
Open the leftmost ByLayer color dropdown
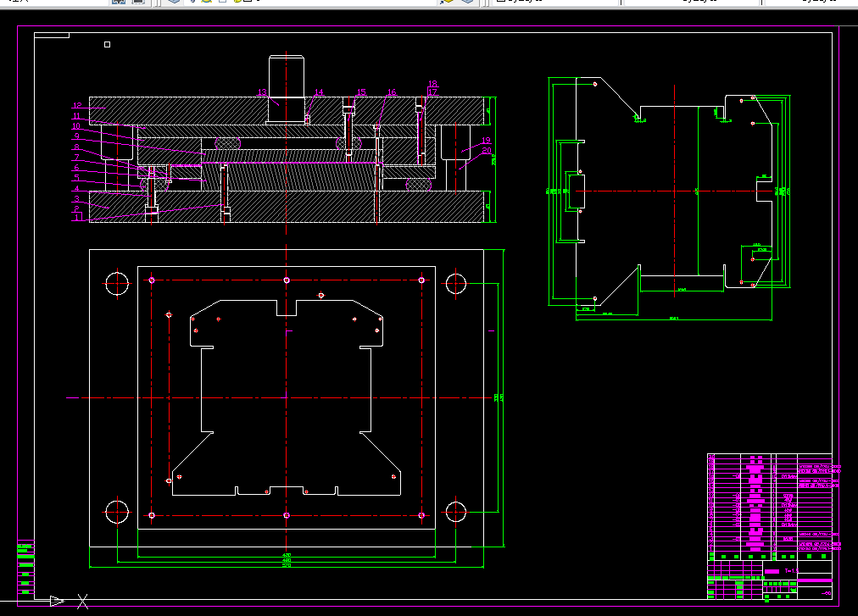(x=555, y=2)
